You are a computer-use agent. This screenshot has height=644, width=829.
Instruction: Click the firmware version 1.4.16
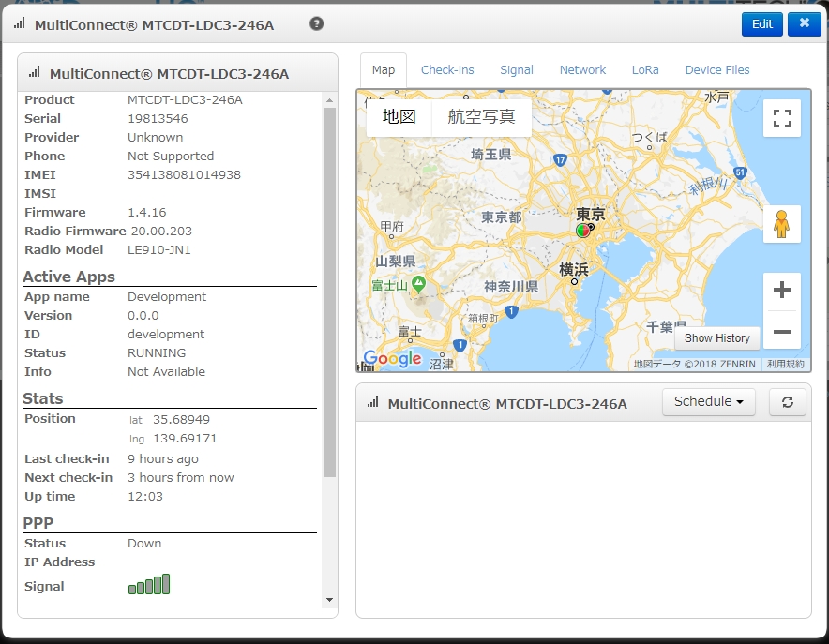tap(147, 213)
